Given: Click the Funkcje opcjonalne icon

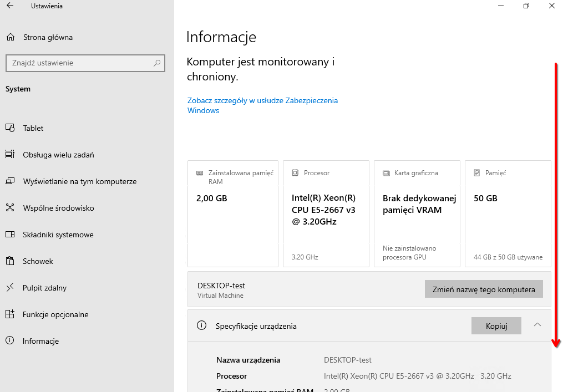Looking at the screenshot, I should (9, 314).
